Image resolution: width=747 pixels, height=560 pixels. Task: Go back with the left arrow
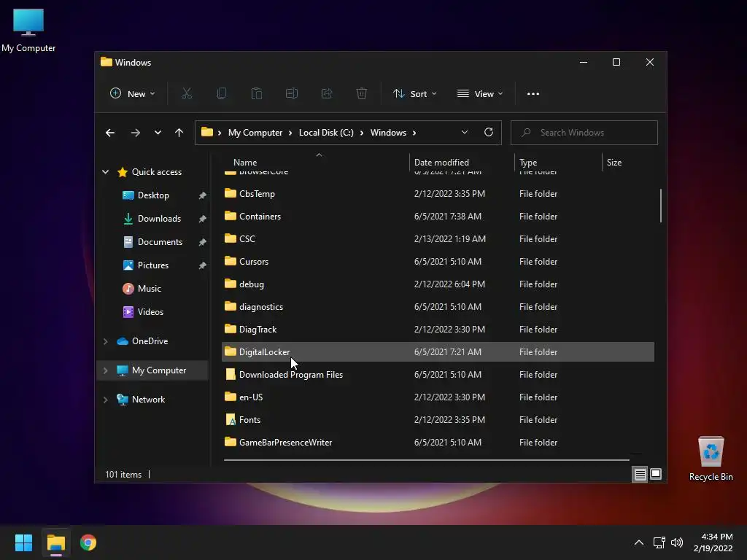click(x=110, y=133)
